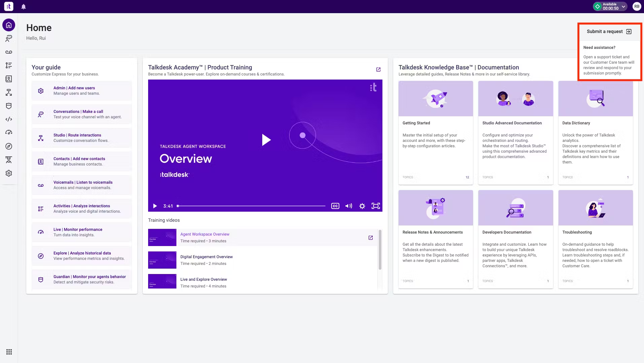This screenshot has width=644, height=363.
Task: Open Guardian | Monitor your agents behavior
Action: point(82,279)
